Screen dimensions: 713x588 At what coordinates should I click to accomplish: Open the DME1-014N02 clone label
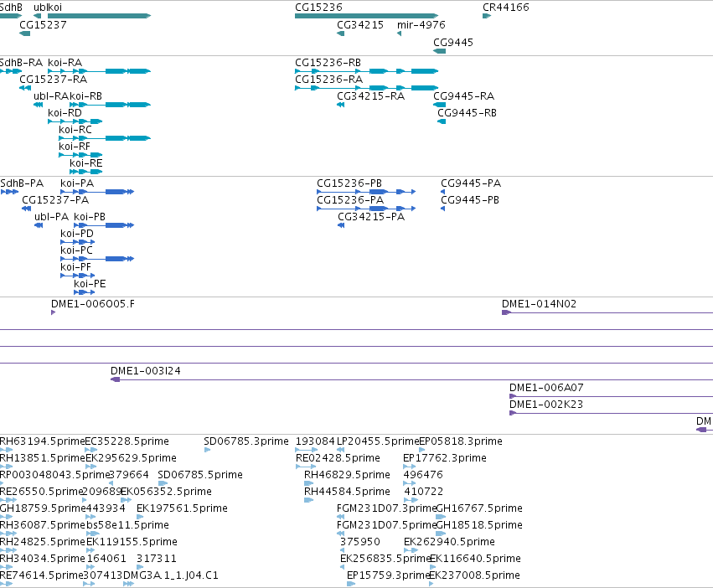[x=539, y=304]
